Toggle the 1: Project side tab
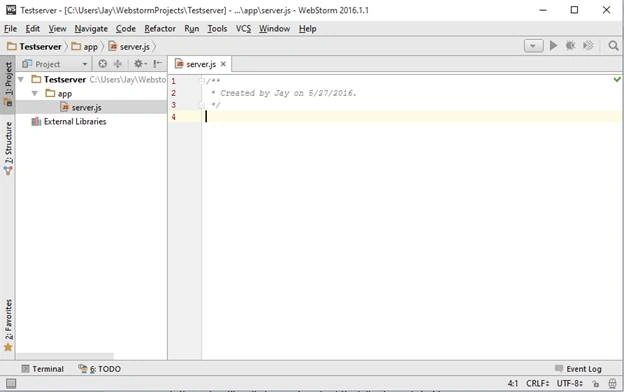Screen dimensions: 624x392 click(x=8, y=84)
